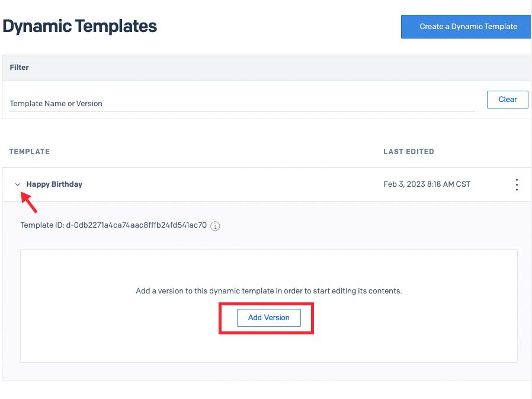Click the info icon beside the Template ID
Viewport: 532px width, 399px height.
[x=214, y=226]
